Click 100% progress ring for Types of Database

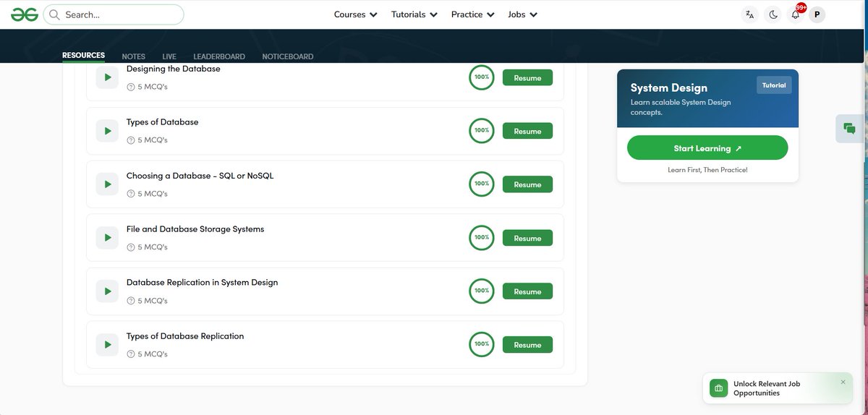[x=482, y=131]
